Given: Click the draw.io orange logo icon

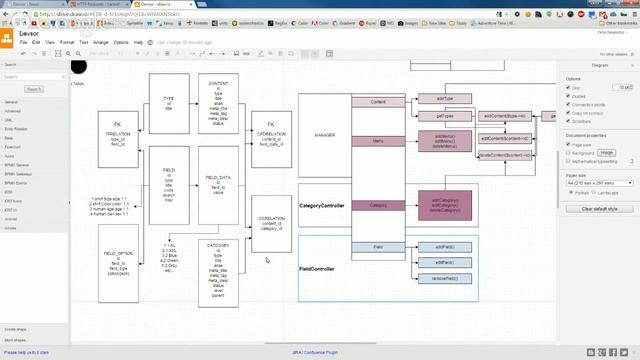Looking at the screenshot, I should (7, 39).
